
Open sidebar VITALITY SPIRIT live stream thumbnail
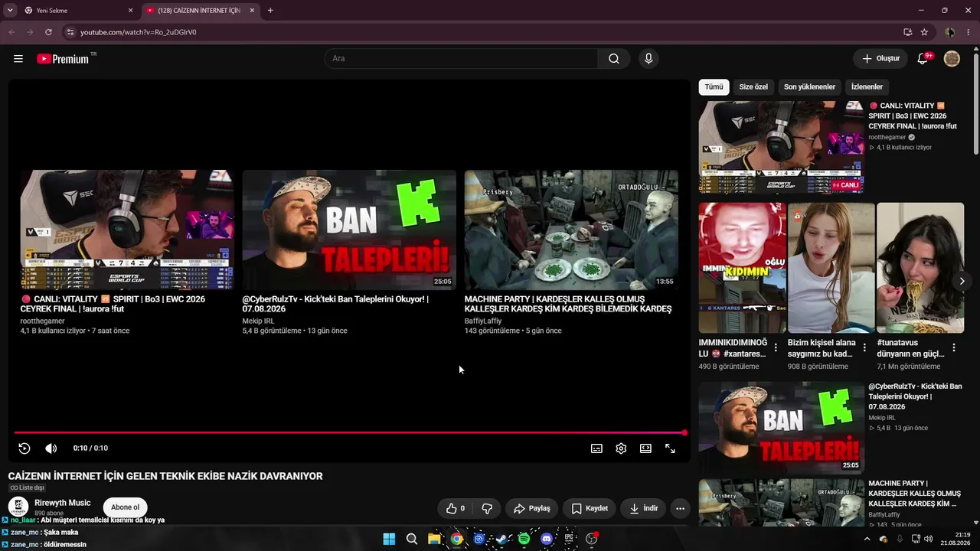tap(781, 147)
